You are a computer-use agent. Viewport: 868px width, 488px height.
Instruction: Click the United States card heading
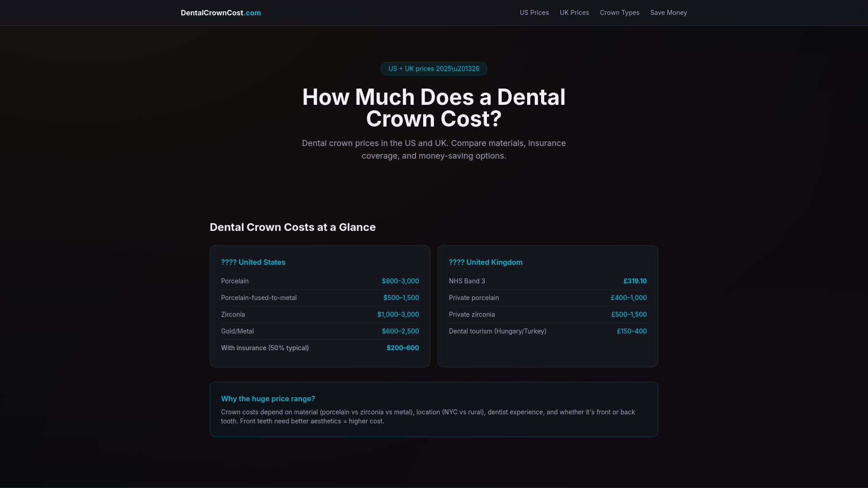coord(253,262)
